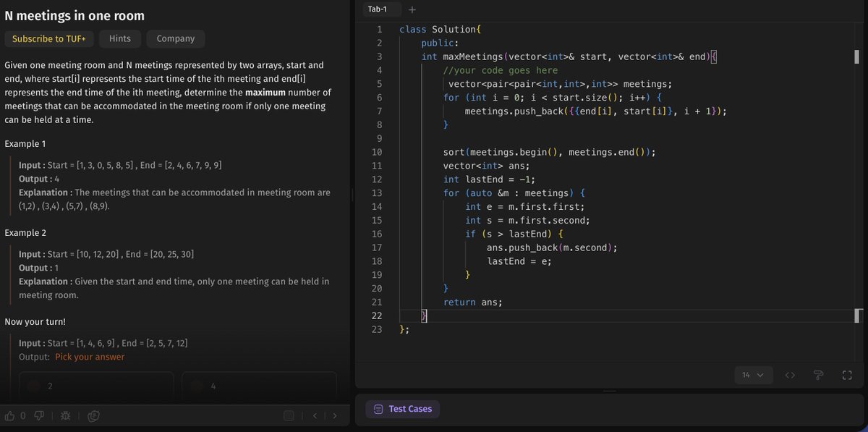
Task: Choose answer option 2
Action: click(x=96, y=386)
